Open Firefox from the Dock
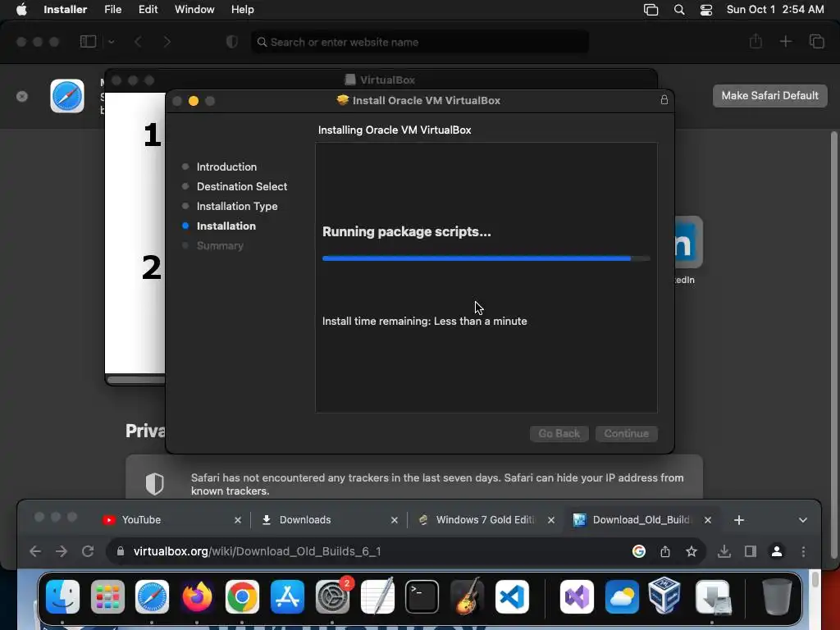840x630 pixels. pyautogui.click(x=197, y=596)
